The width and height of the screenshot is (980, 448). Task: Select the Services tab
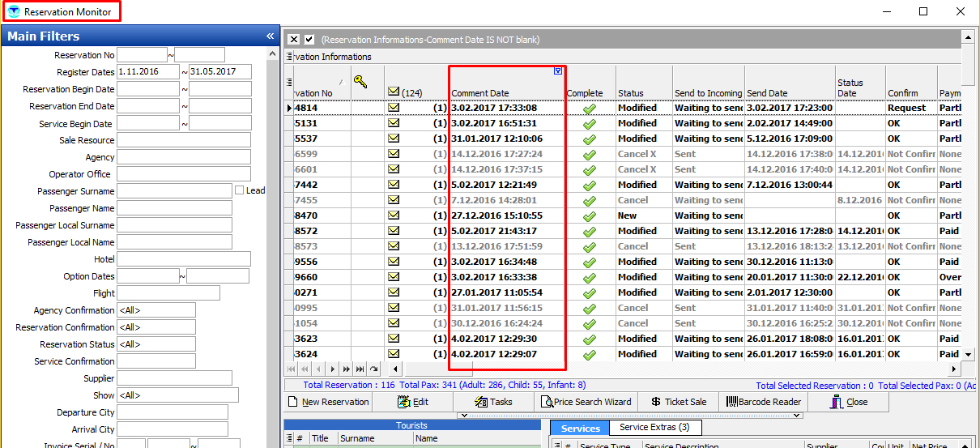coord(580,429)
